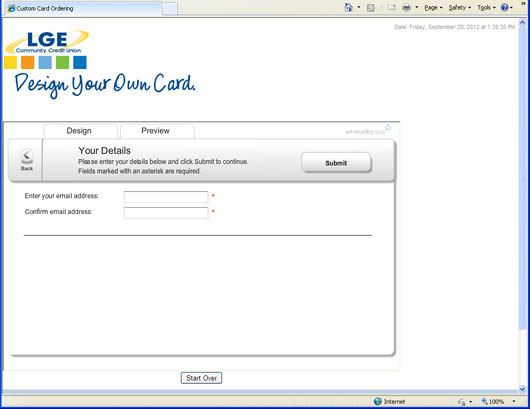Click the blue Help question mark icon
This screenshot has height=409, width=530.
tap(505, 7)
